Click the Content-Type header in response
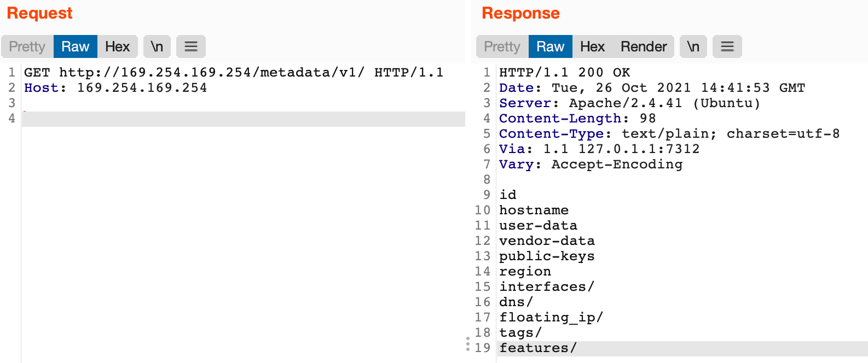The width and height of the screenshot is (868, 363). tap(669, 134)
